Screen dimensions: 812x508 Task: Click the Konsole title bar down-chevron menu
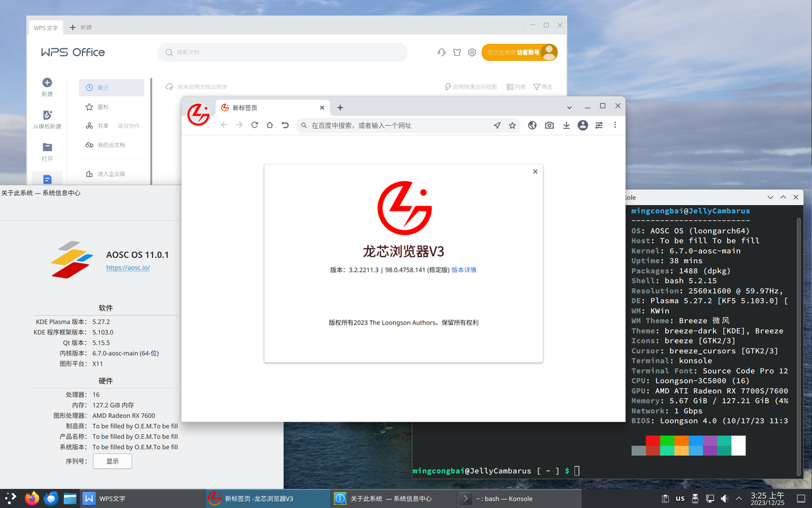click(x=771, y=197)
